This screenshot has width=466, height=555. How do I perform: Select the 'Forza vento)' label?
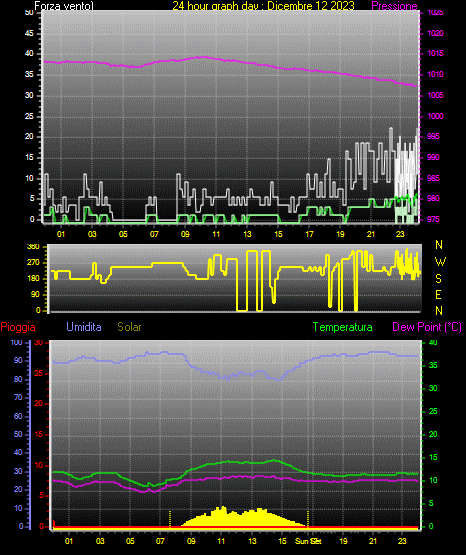click(x=64, y=6)
